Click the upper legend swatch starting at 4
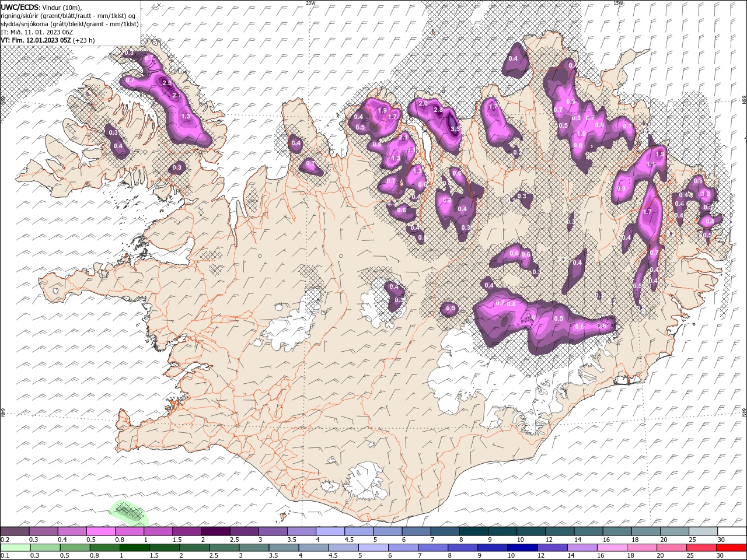The height and width of the screenshot is (560, 747). (330, 531)
